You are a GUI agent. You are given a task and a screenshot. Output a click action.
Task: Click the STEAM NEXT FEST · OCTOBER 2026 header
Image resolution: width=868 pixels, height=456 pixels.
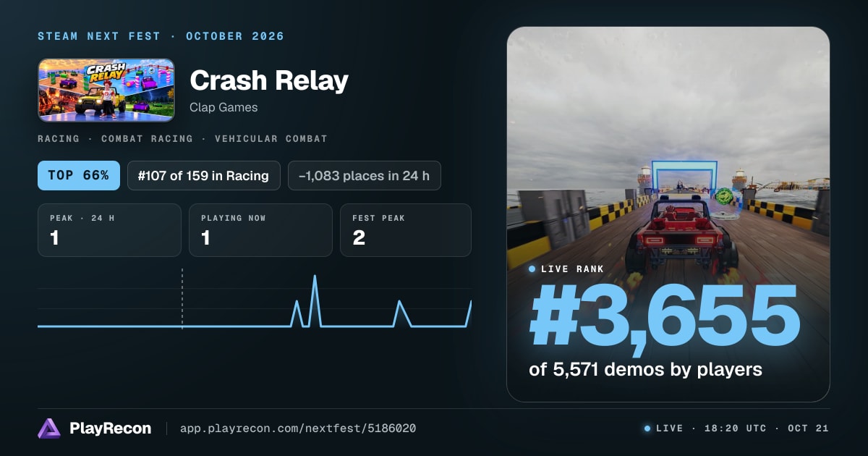click(x=161, y=36)
